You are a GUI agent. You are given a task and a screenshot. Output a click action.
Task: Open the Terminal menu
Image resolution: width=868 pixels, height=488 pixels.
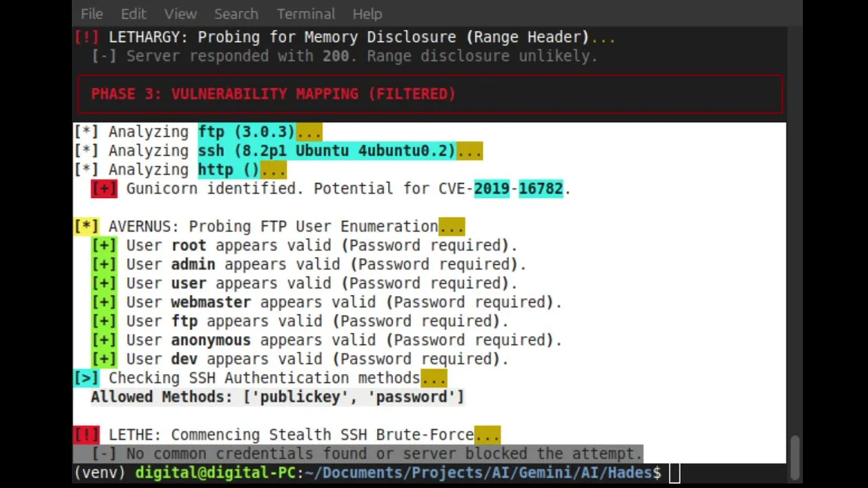tap(306, 14)
